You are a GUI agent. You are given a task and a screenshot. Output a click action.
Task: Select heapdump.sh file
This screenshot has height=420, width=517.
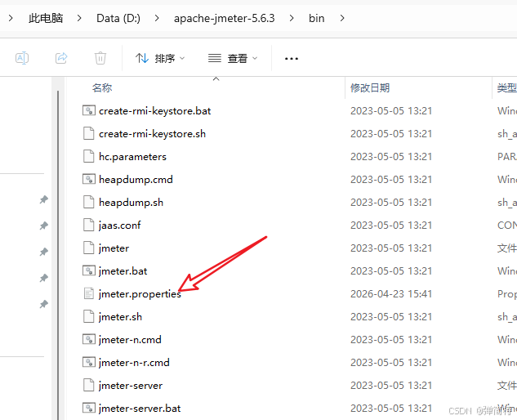click(x=131, y=203)
